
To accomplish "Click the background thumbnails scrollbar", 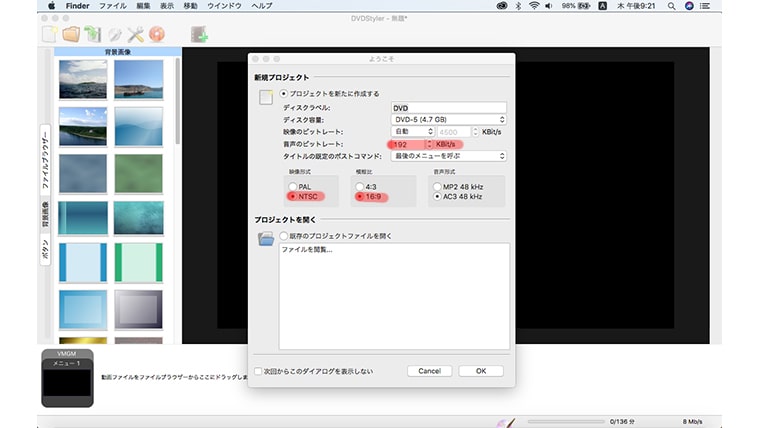I will coord(177,101).
